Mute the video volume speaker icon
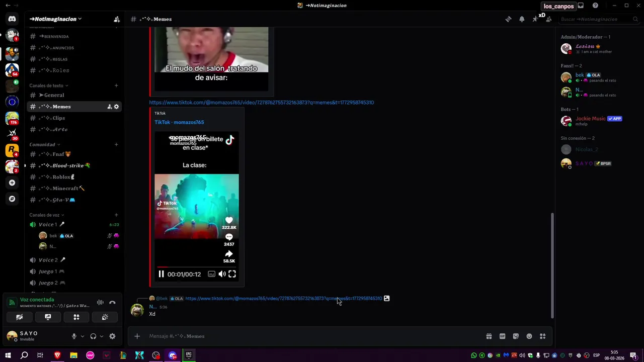Screen dimensions: 644x362 pos(222,274)
